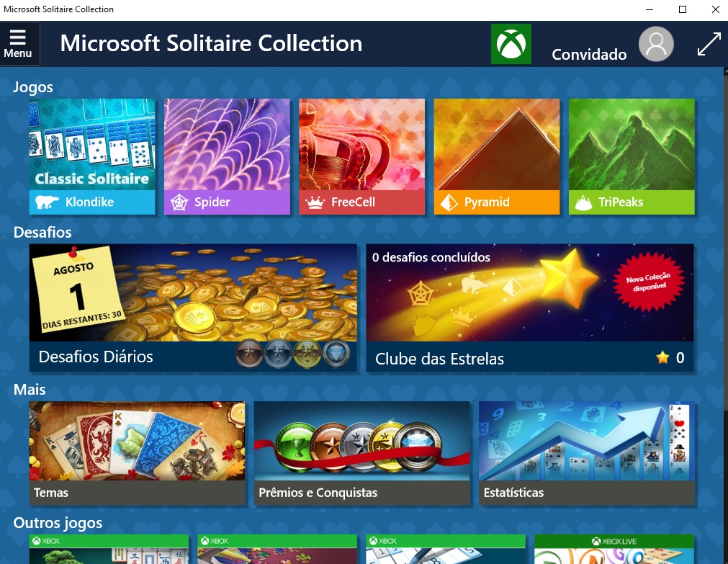Click the Nova Coleção disponível red badge
This screenshot has width=728, height=564.
coord(648,282)
